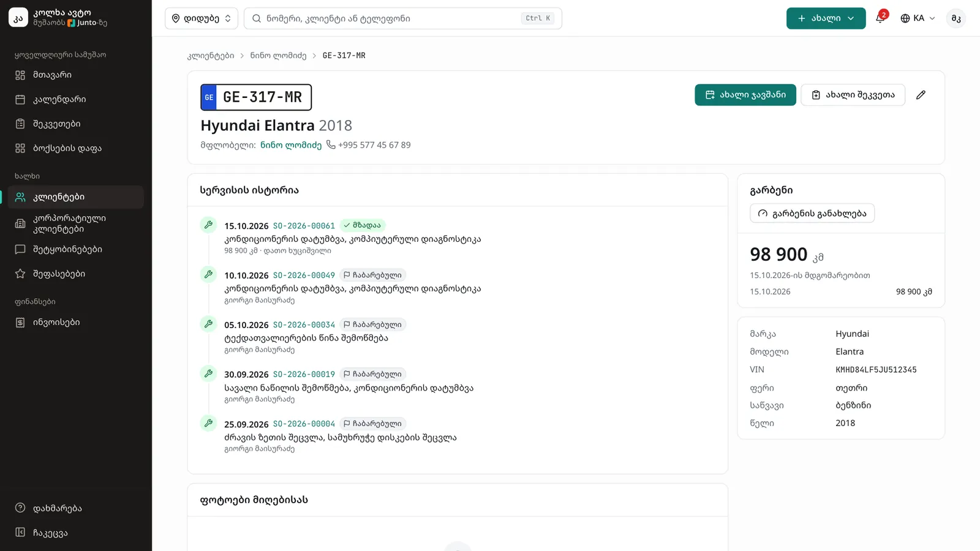The image size is (980, 551).
Task: Open the user avatar menu
Action: click(x=956, y=18)
